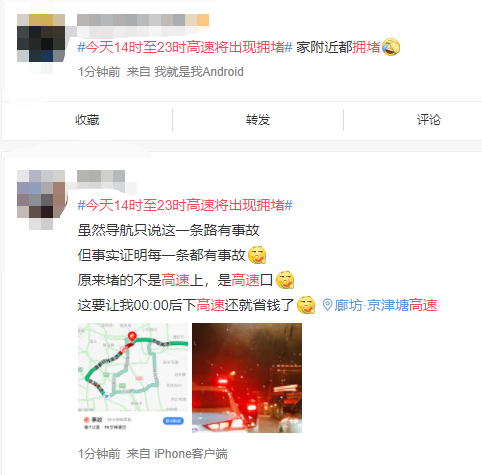The height and width of the screenshot is (475, 482).
Task: Open the navigation map image thumbnail
Action: click(x=133, y=378)
